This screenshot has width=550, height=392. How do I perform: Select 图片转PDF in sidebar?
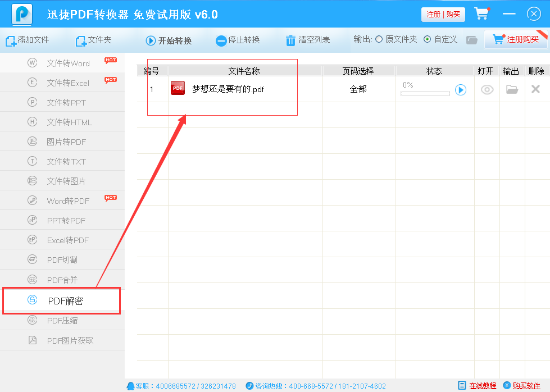pos(62,142)
